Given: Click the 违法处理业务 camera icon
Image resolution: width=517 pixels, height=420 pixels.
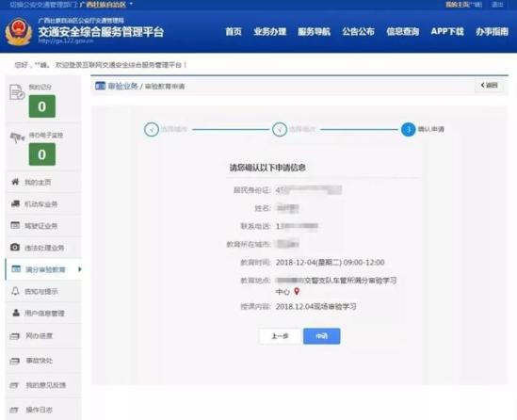Looking at the screenshot, I should click(15, 247).
